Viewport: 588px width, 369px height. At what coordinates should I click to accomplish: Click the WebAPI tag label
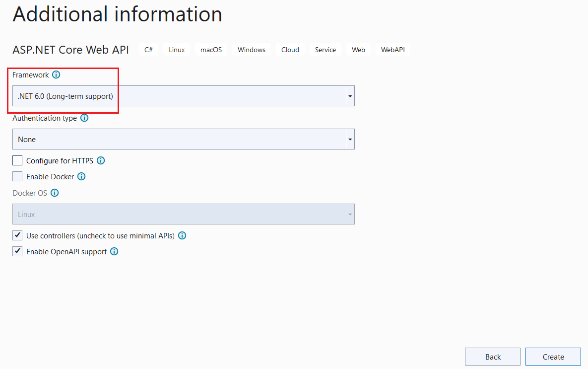pyautogui.click(x=392, y=49)
